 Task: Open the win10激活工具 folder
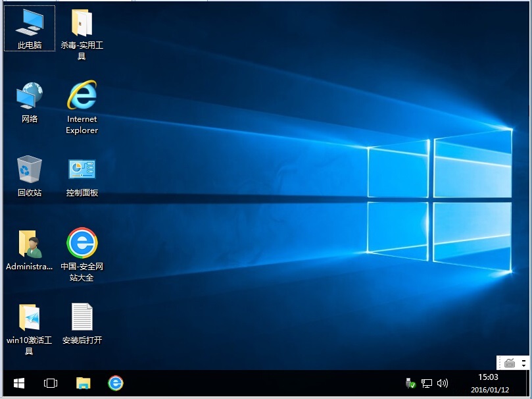tap(29, 316)
